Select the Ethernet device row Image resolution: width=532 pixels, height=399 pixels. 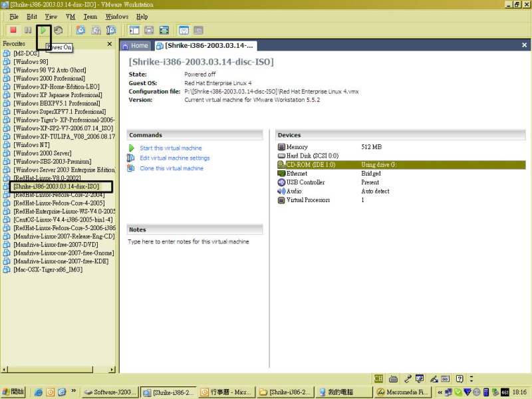401,174
